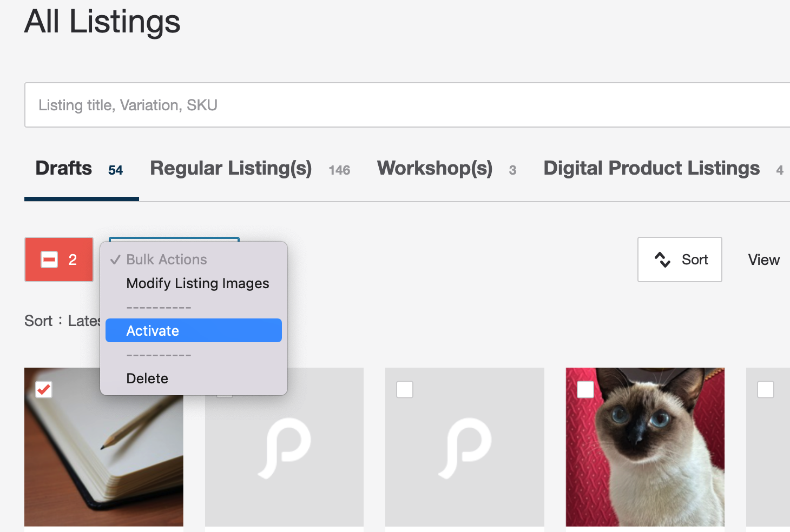Click the placeholder logo on the second listing

285,448
